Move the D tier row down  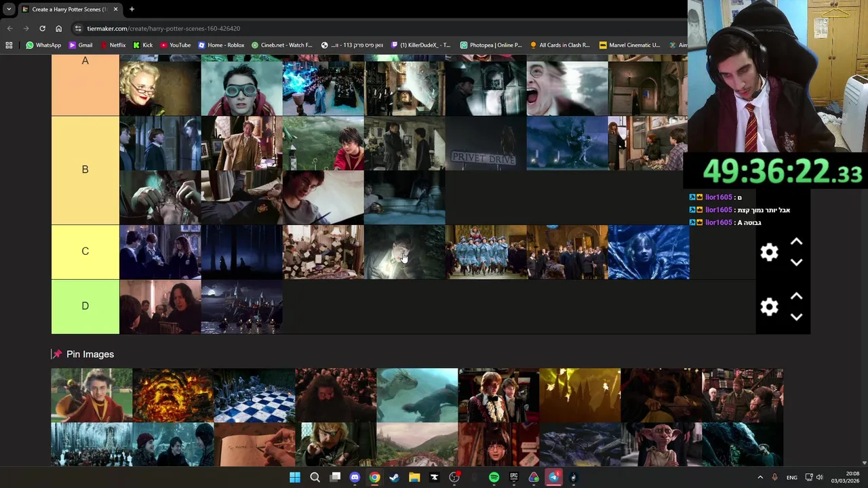[796, 317]
